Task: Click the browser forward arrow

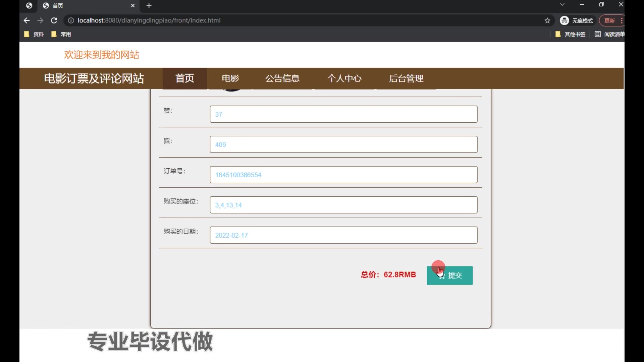Action: click(40, 20)
